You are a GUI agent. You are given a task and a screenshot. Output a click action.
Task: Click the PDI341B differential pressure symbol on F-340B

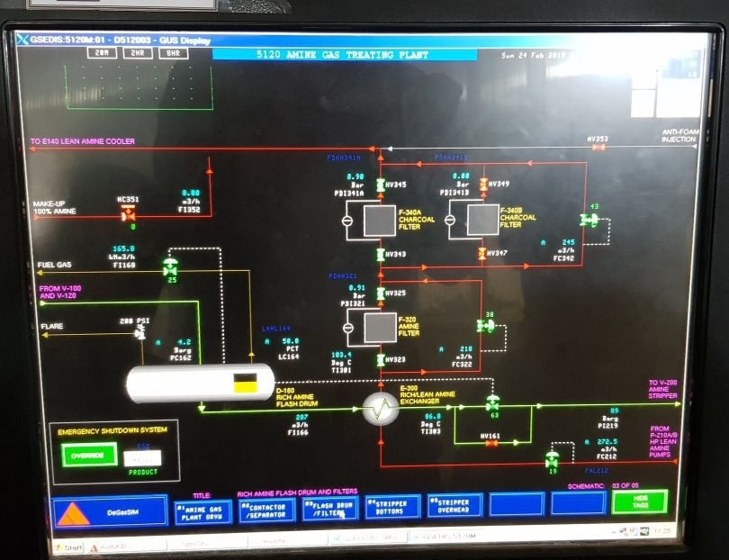coord(450,220)
